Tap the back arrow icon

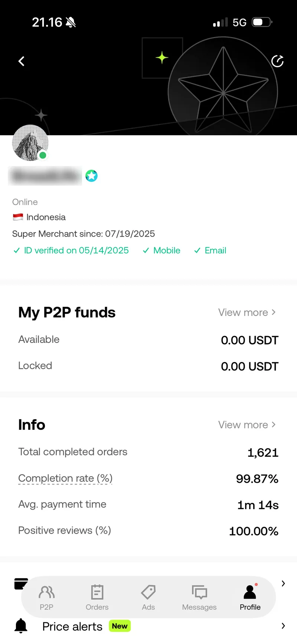click(x=22, y=61)
